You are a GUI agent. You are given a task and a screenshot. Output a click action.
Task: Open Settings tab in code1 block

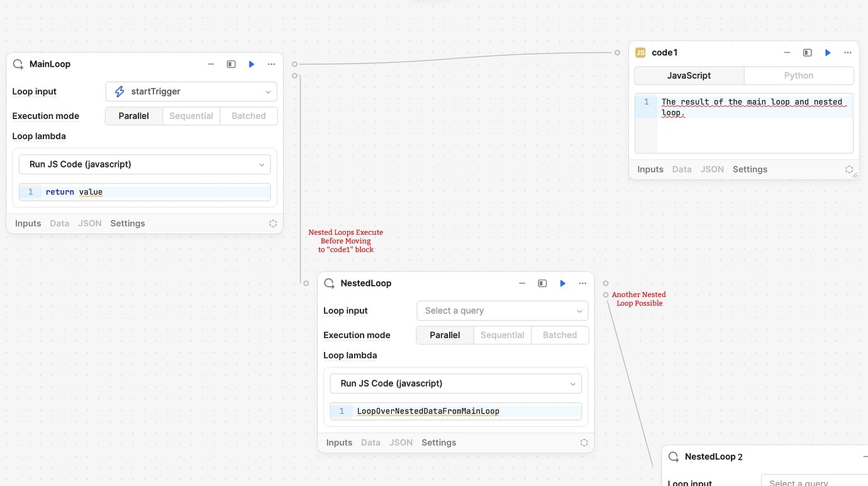750,169
